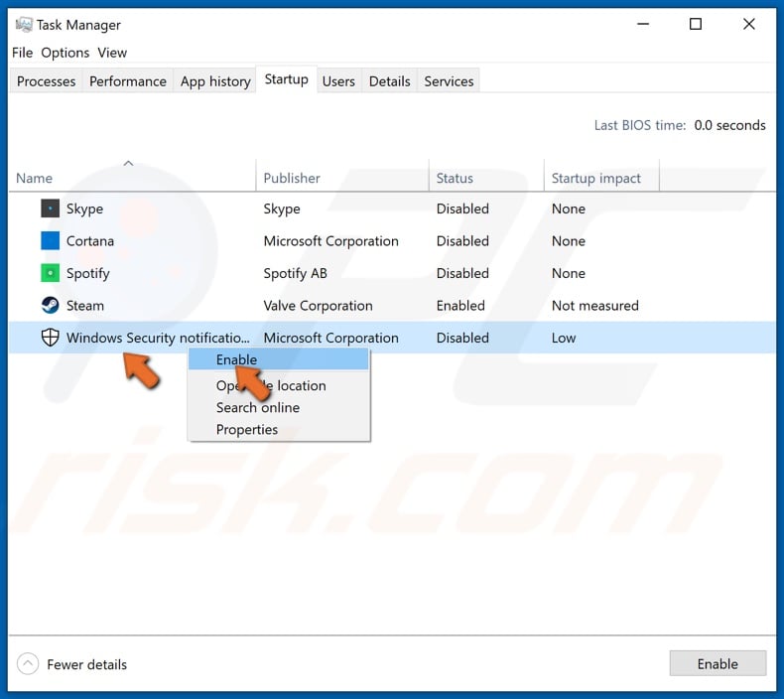Select the Startup tab

[287, 79]
